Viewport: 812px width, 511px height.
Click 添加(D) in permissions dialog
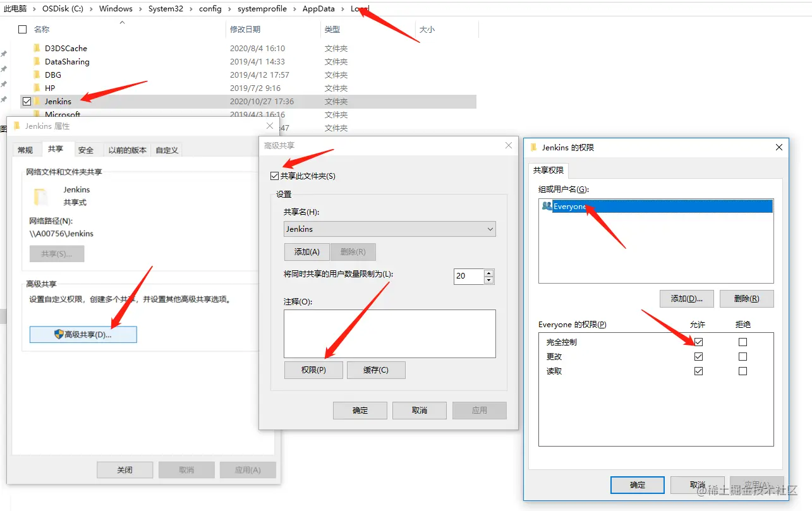686,298
